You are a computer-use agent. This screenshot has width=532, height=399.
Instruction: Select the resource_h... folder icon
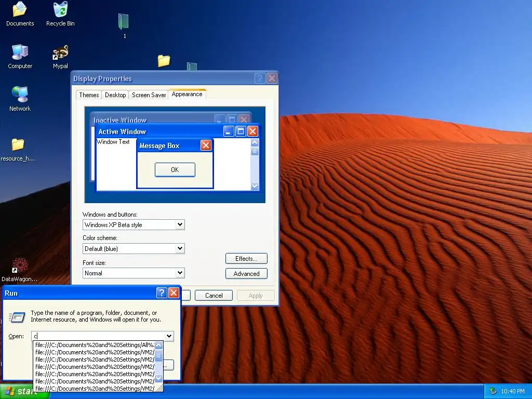tap(18, 149)
